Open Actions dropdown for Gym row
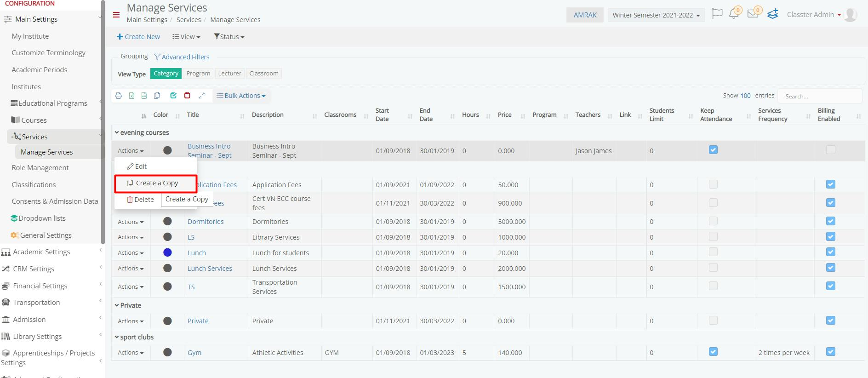Screen dimensions: 868x378 point(131,353)
